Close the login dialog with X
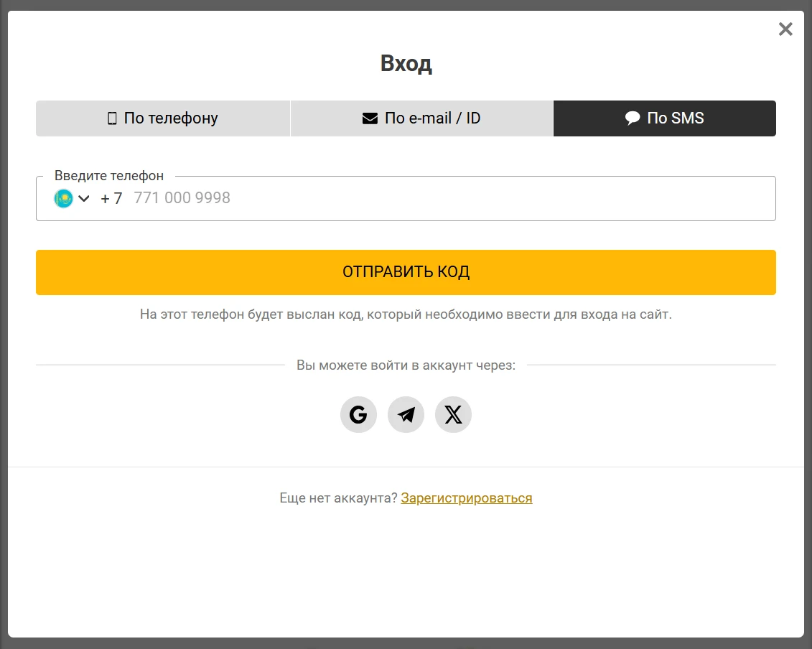 (785, 29)
